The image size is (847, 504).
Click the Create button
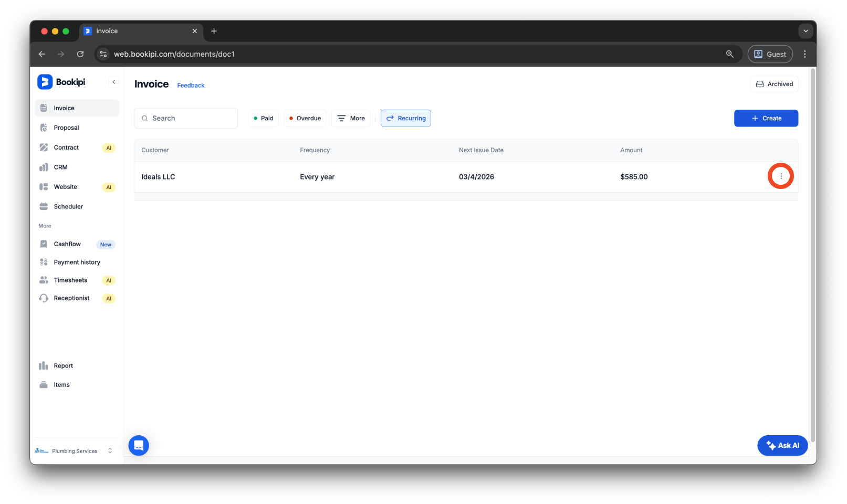[766, 118]
